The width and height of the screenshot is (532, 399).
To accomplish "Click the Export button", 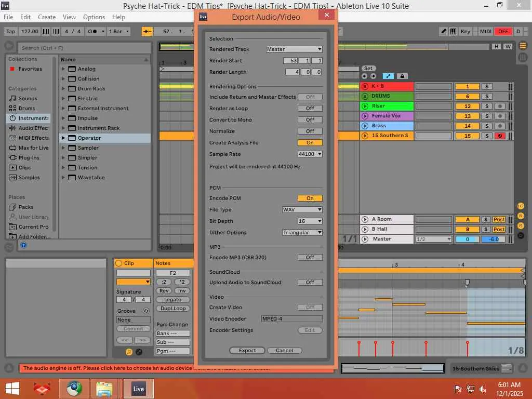I will [247, 351].
